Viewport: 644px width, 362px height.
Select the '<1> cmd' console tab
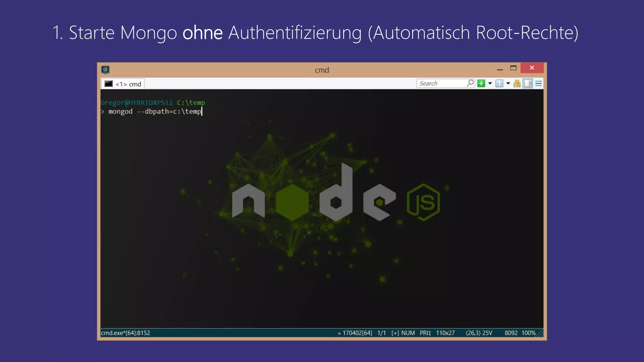click(x=123, y=84)
